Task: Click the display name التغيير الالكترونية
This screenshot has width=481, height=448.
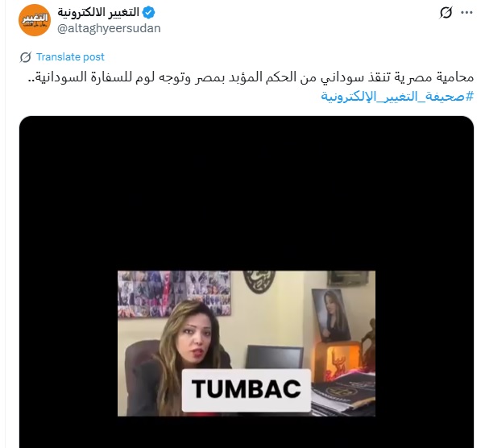Action: pos(98,13)
